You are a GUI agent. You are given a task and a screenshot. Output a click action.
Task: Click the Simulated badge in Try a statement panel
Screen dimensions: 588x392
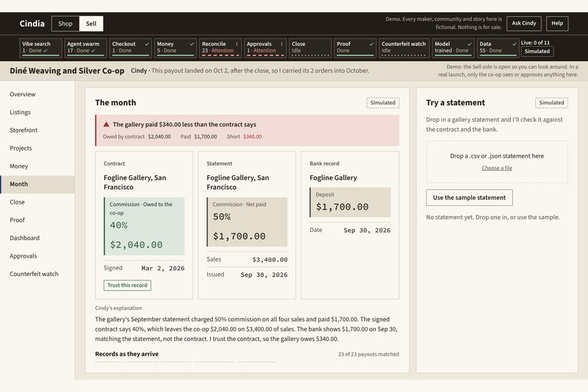point(552,103)
